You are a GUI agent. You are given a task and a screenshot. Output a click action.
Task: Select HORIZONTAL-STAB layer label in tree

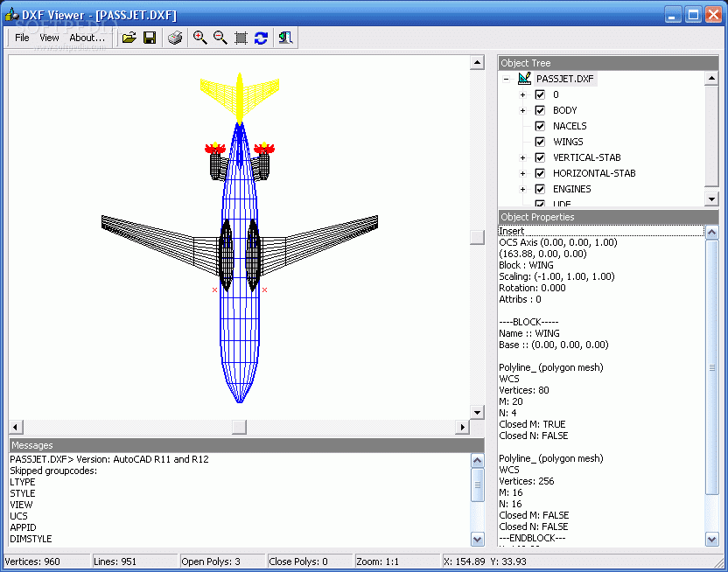click(x=594, y=173)
